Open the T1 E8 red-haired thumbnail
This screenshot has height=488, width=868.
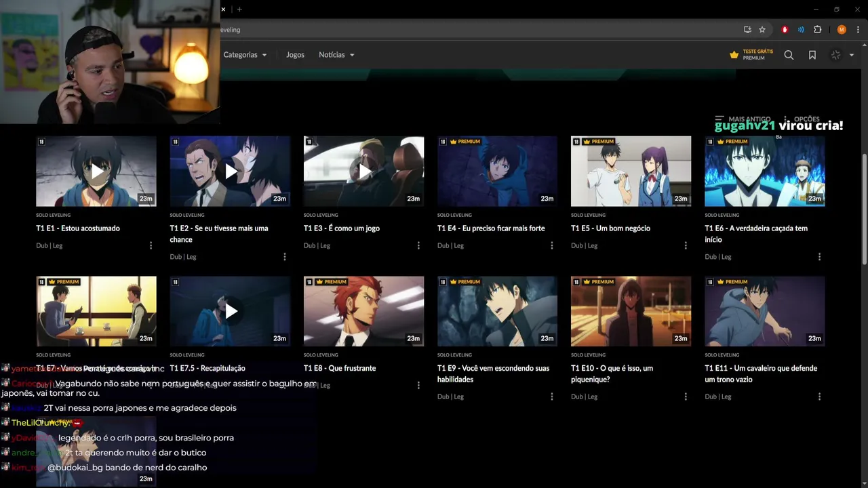pos(364,311)
